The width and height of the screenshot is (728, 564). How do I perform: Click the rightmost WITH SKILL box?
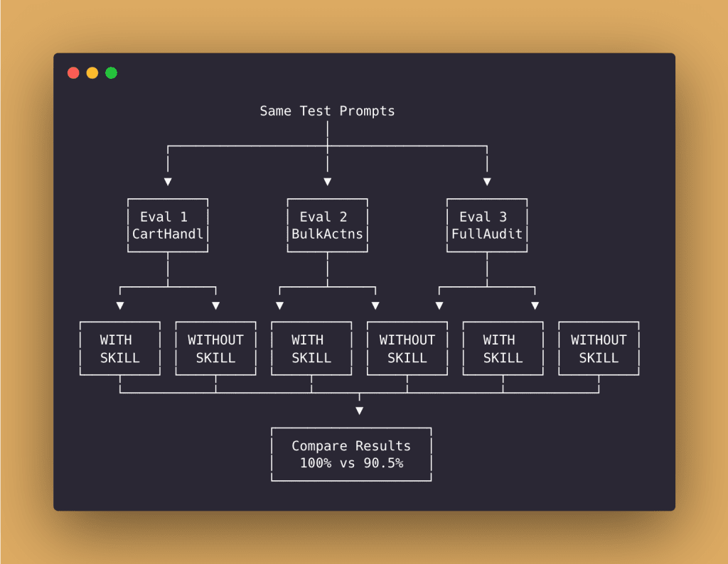coord(503,349)
